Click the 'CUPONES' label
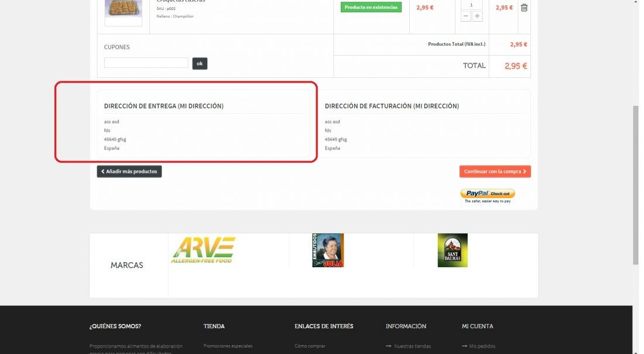Screen dimensions: 644x354 (117, 47)
